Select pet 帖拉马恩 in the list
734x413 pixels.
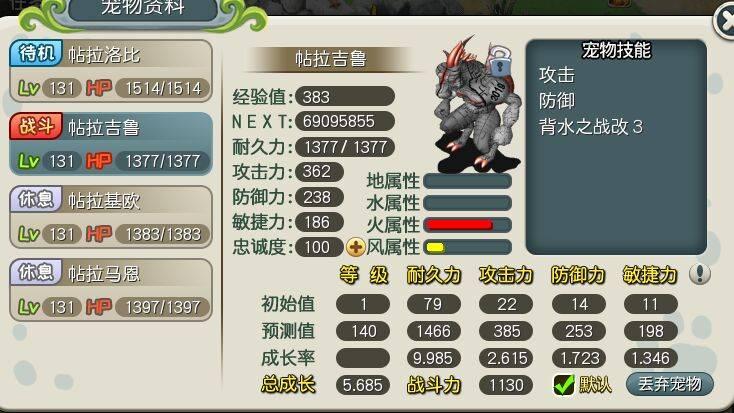point(111,290)
